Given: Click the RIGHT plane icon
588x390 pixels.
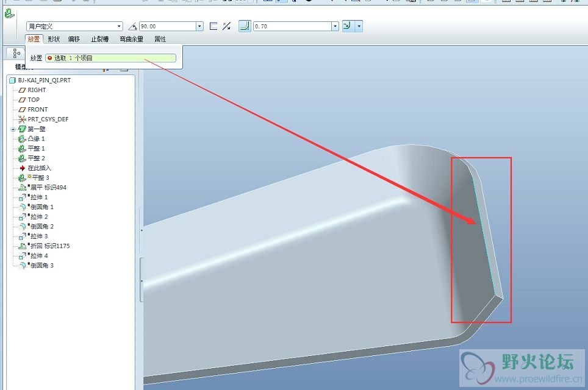Looking at the screenshot, I should click(22, 90).
